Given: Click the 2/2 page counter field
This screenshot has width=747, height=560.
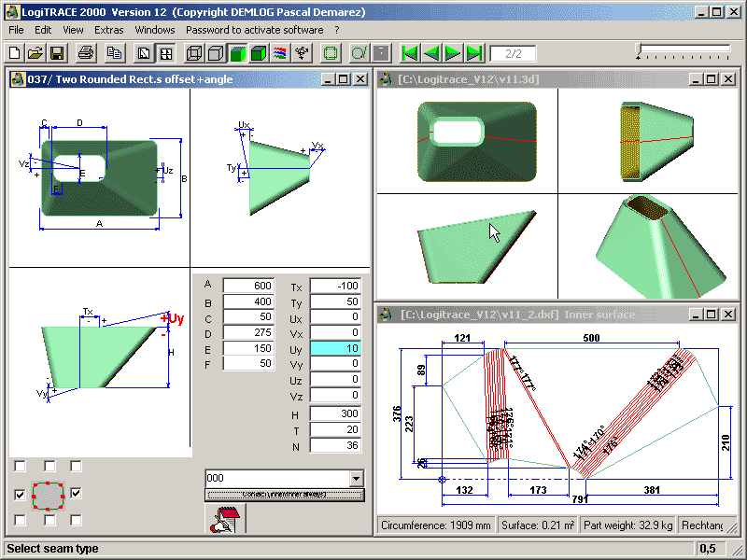Looking at the screenshot, I should (513, 53).
